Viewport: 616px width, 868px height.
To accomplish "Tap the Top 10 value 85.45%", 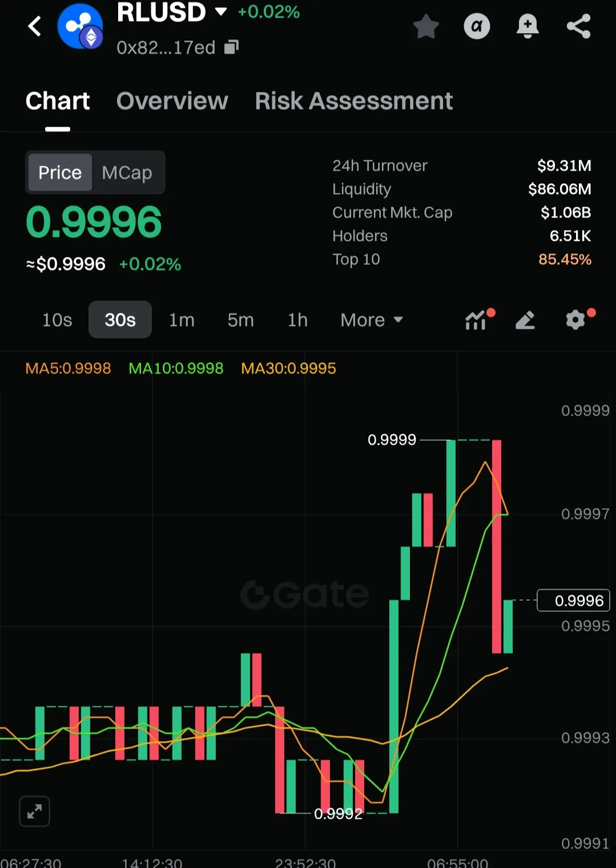I will (x=565, y=259).
